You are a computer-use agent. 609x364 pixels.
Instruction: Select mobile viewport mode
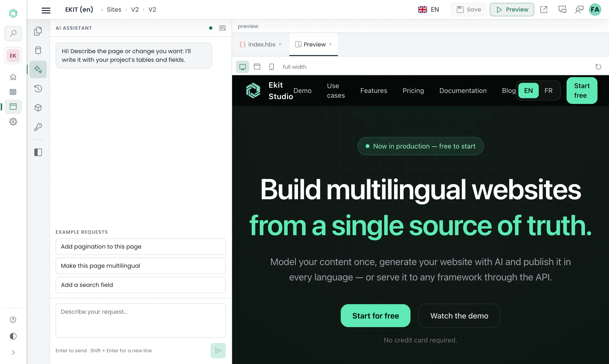pyautogui.click(x=272, y=67)
